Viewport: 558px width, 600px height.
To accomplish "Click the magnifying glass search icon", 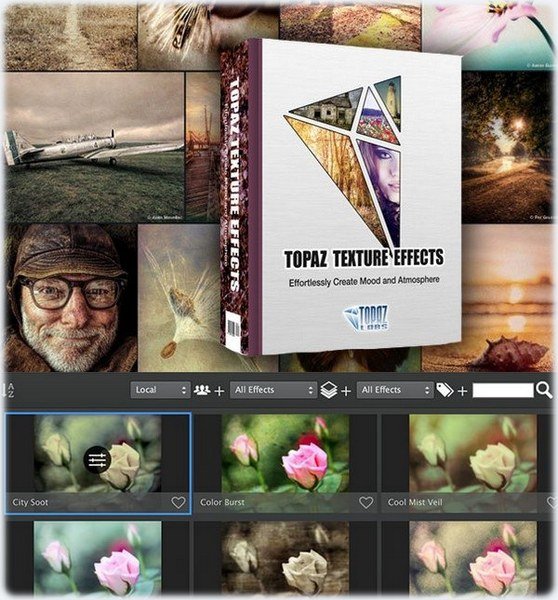I will point(544,390).
